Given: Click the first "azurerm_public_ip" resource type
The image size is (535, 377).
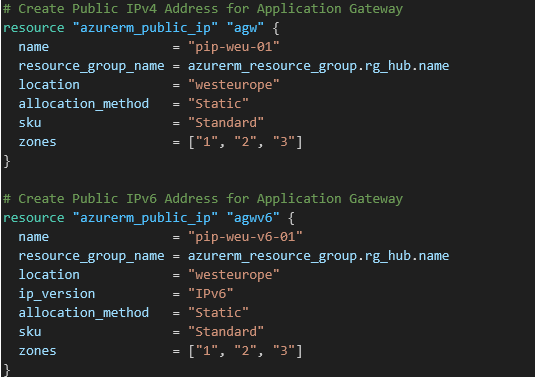Looking at the screenshot, I should point(145,28).
